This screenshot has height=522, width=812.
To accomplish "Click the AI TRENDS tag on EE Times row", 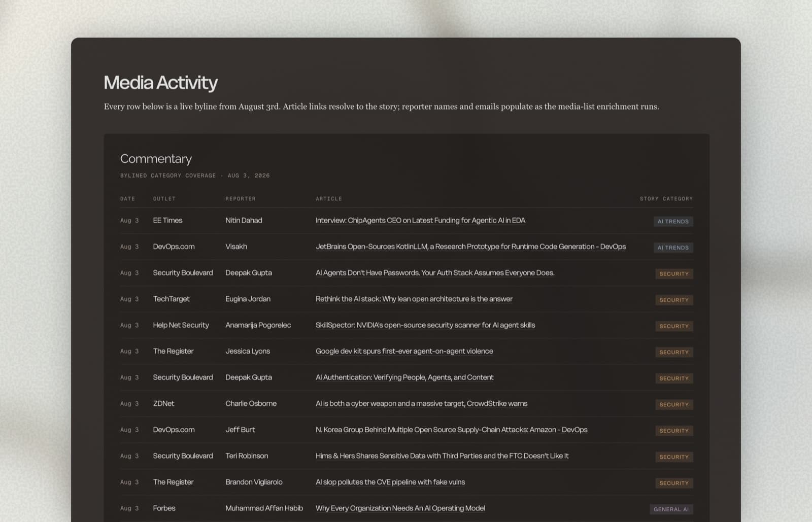I will (673, 222).
